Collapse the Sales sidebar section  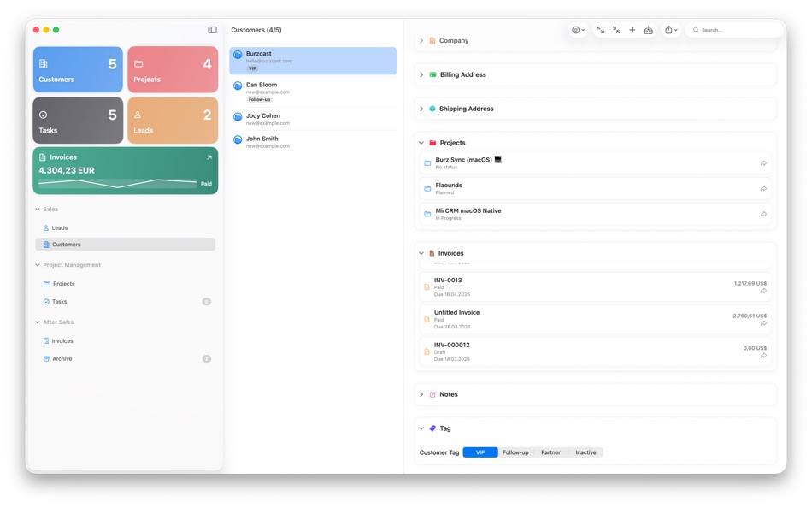click(x=38, y=209)
